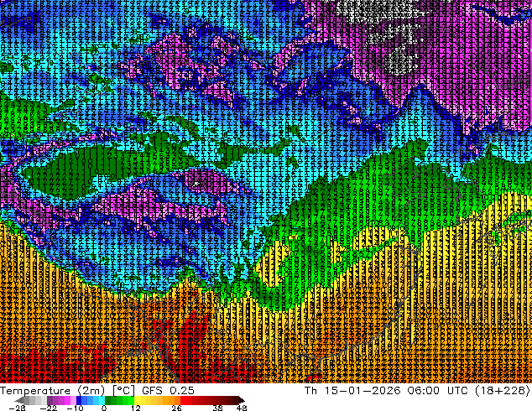Click the '06:00 UTC' time text
532x411 pixels.
click(440, 391)
